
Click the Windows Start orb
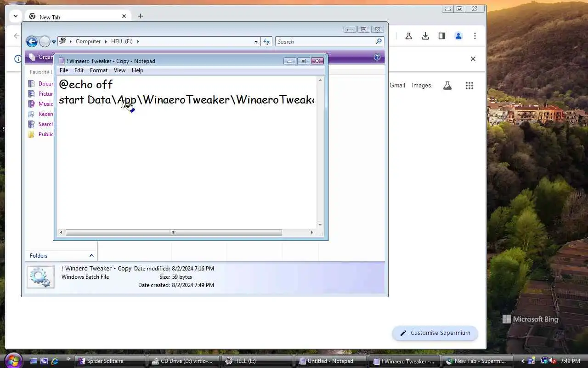(x=12, y=361)
